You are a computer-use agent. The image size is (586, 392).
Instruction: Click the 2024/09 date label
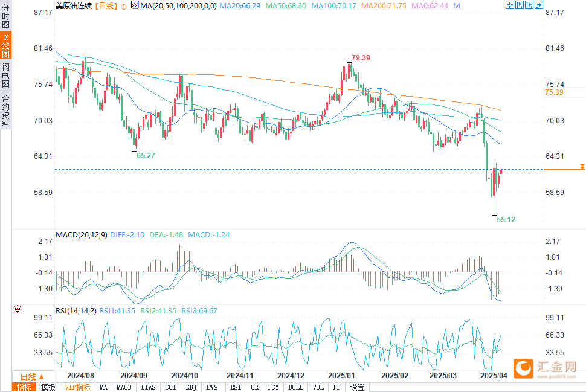tap(134, 375)
